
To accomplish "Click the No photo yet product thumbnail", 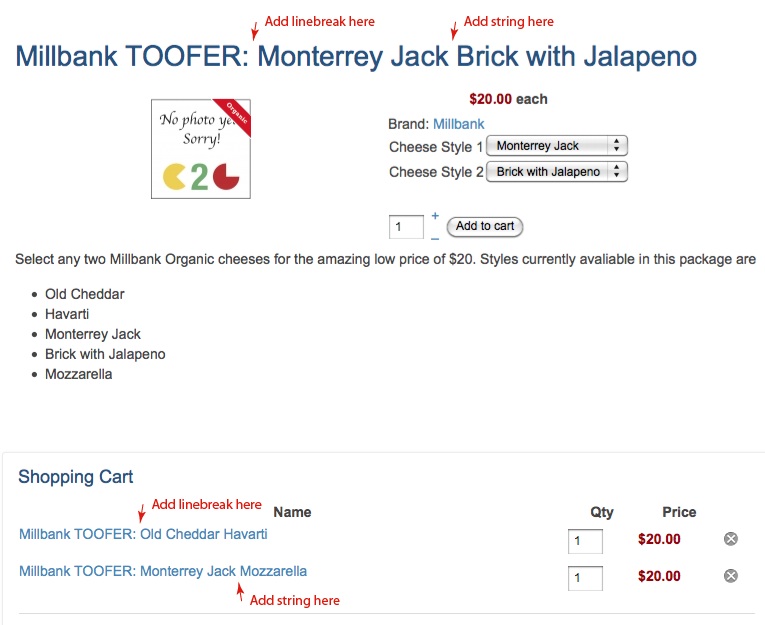I will [x=201, y=149].
